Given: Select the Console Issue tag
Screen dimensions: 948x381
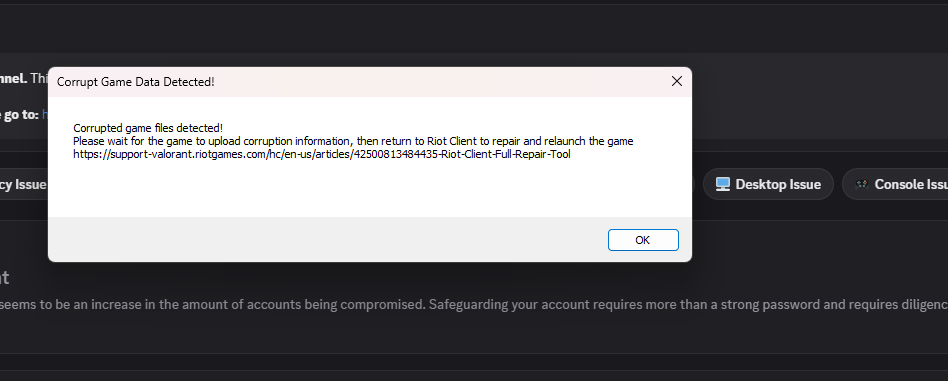Looking at the screenshot, I should click(x=896, y=184).
